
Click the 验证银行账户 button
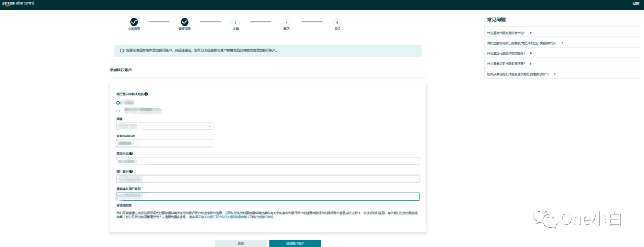tap(295, 243)
